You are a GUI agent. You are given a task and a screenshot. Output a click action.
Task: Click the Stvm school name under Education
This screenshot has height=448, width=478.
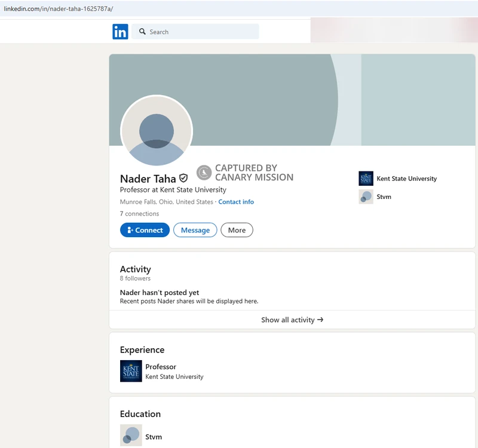point(154,437)
